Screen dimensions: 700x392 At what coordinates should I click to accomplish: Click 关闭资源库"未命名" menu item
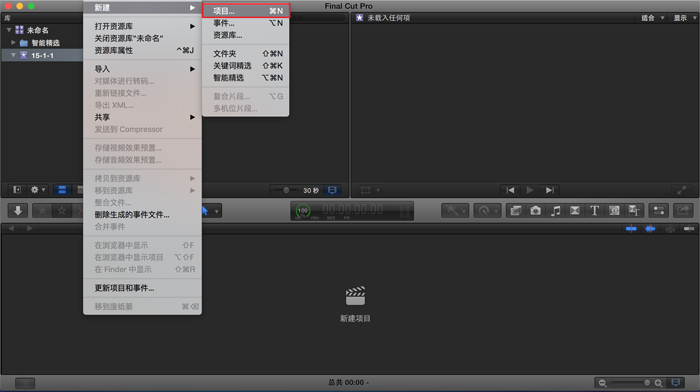pos(142,38)
